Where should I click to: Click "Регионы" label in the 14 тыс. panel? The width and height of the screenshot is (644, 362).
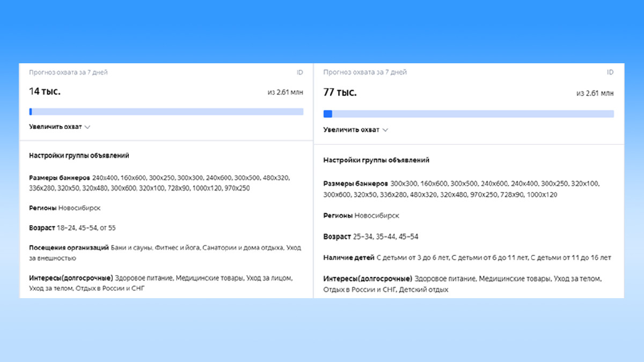(x=42, y=208)
